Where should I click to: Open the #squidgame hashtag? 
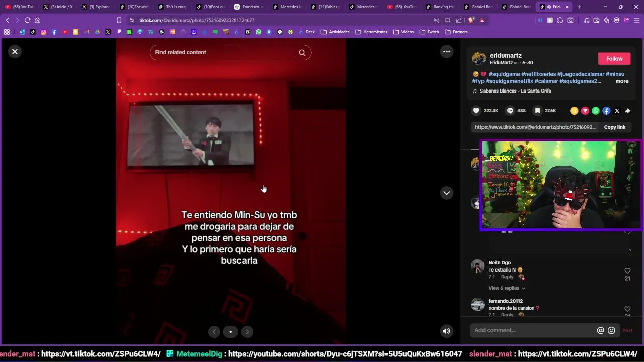504,74
